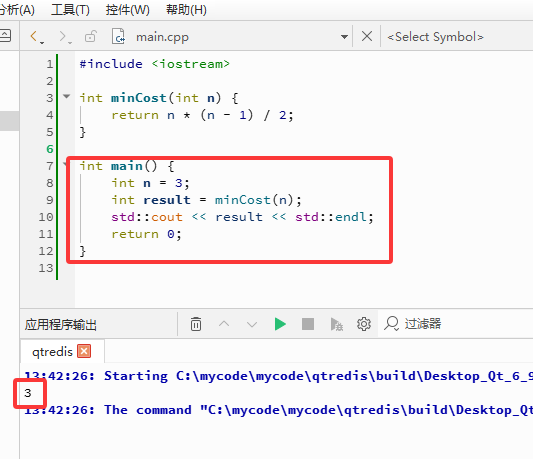Click the 'The command' output line
This screenshot has height=459, width=533.
pyautogui.click(x=278, y=410)
